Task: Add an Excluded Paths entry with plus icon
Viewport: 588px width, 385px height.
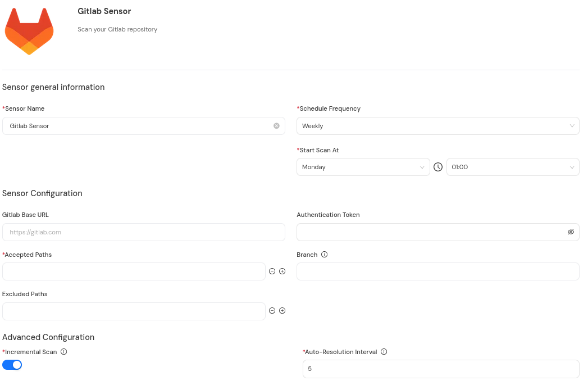Action: click(282, 311)
